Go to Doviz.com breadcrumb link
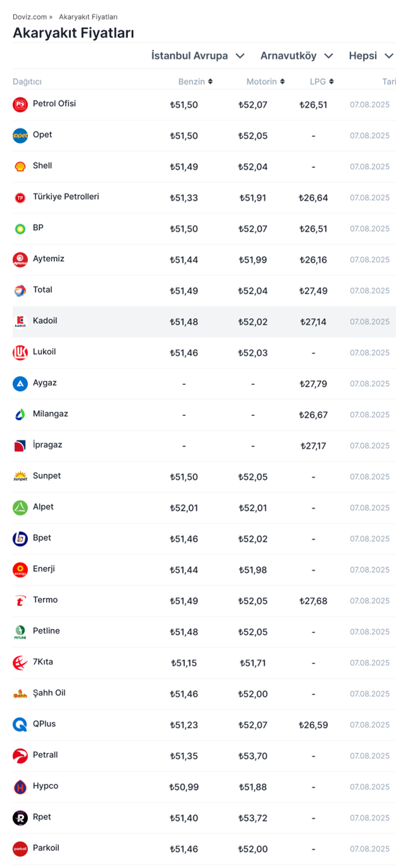 pos(29,17)
